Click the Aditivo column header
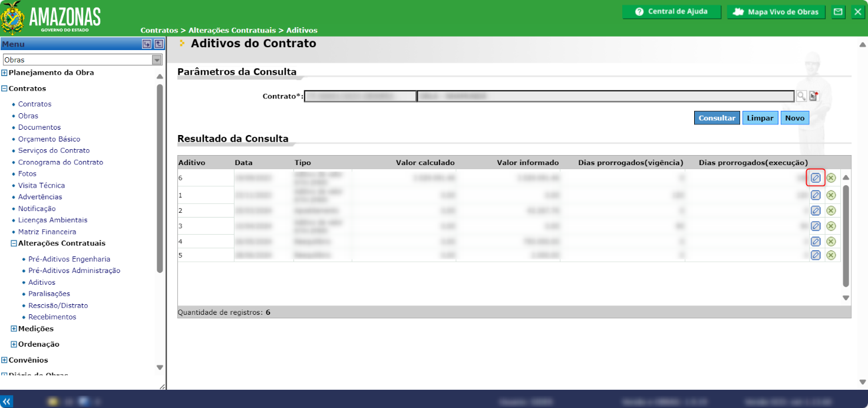 point(192,163)
